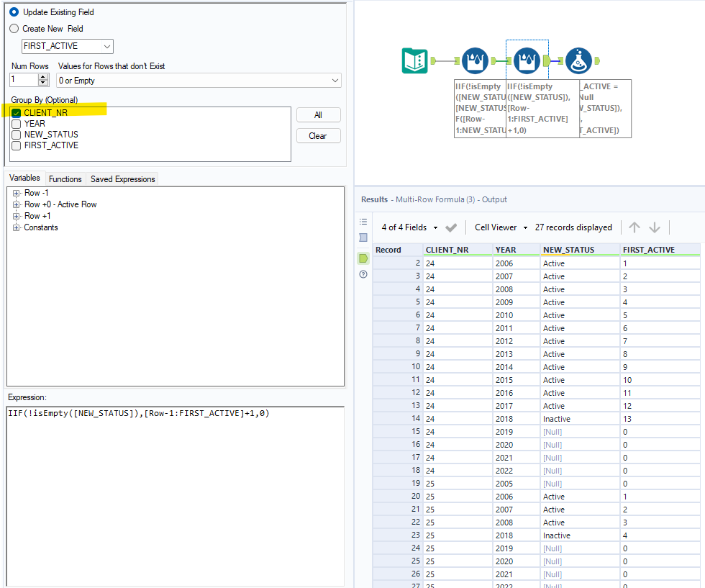Click the YEAR column header
The width and height of the screenshot is (705, 588).
click(517, 250)
